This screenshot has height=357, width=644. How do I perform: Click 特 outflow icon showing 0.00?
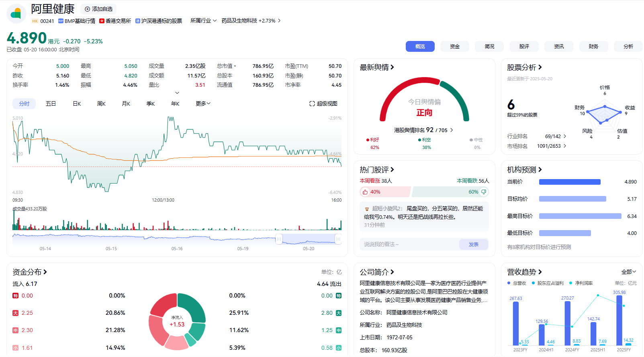click(x=339, y=296)
